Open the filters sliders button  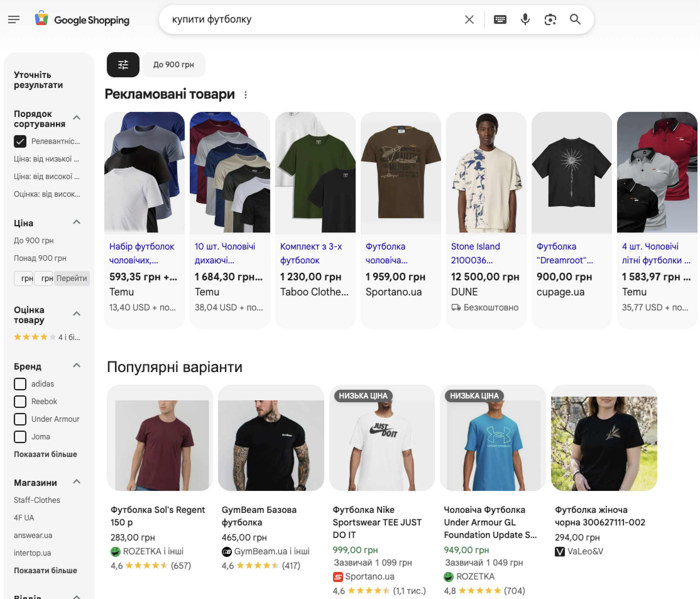click(x=123, y=64)
